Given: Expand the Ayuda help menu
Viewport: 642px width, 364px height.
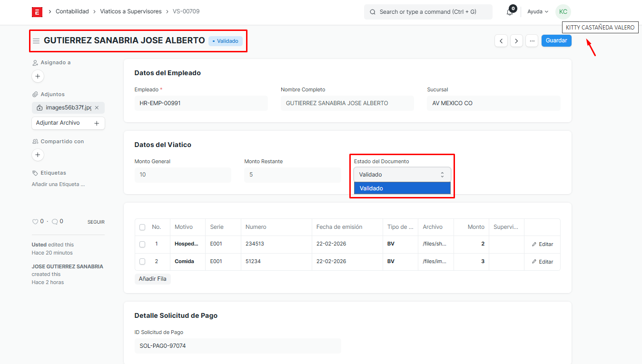Looking at the screenshot, I should click(538, 12).
